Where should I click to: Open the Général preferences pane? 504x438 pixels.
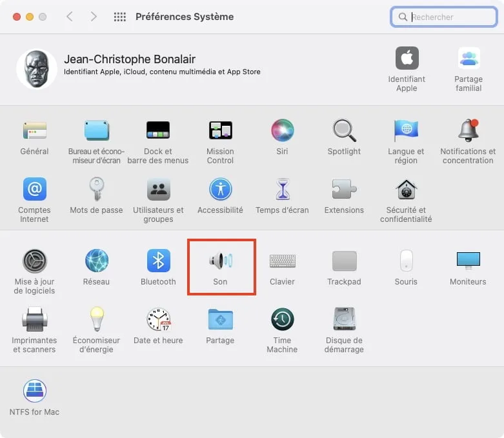coord(34,130)
